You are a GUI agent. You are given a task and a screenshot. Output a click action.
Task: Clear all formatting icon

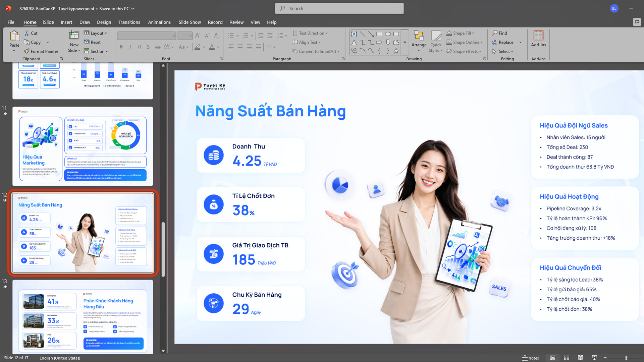click(217, 36)
